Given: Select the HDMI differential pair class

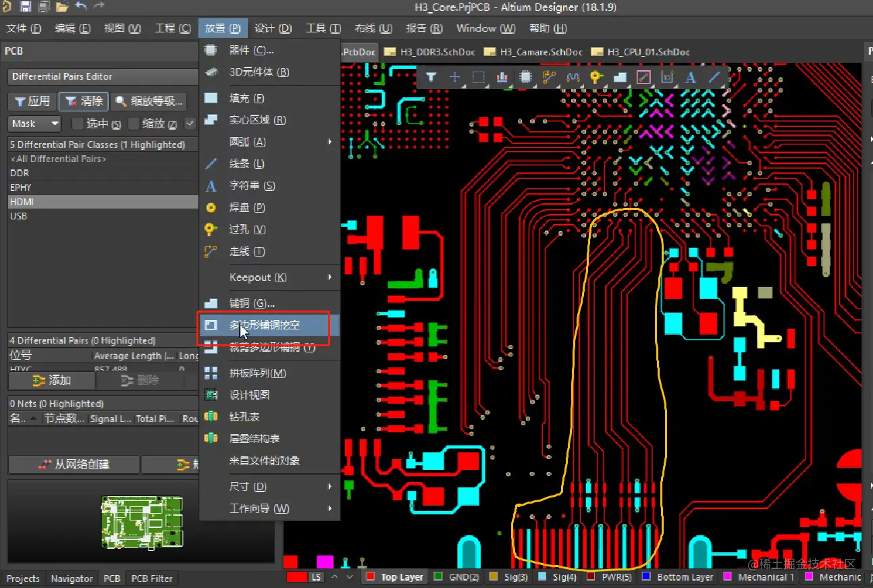Looking at the screenshot, I should tap(103, 202).
